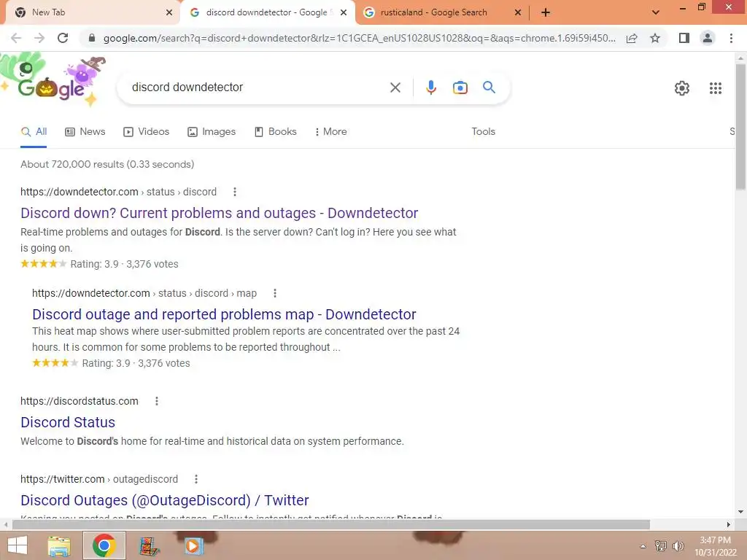Open Discord down? Current problems and outages link
Viewport: 747px width, 560px height.
coord(219,213)
